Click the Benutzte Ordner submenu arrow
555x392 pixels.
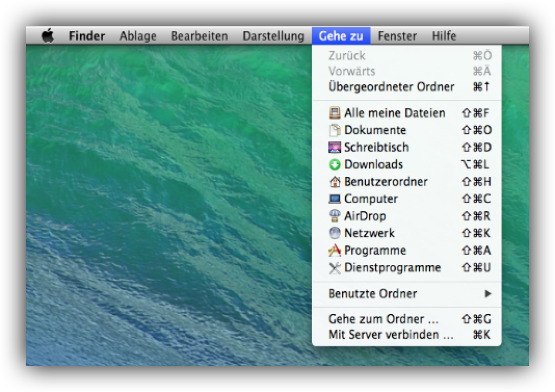tap(488, 293)
